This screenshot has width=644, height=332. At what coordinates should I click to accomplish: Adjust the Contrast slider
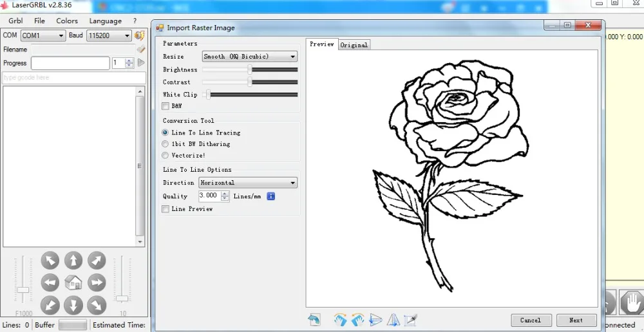250,82
